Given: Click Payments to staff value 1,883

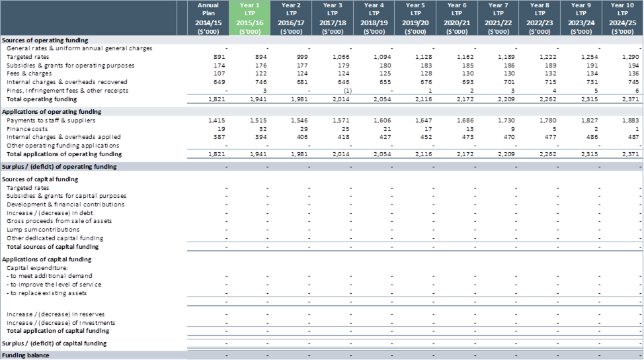Looking at the screenshot, I should click(631, 120).
